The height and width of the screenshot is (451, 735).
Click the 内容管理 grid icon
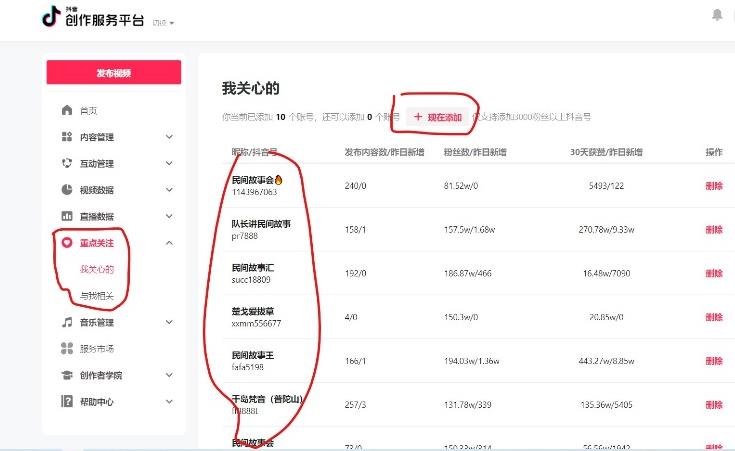click(x=67, y=137)
